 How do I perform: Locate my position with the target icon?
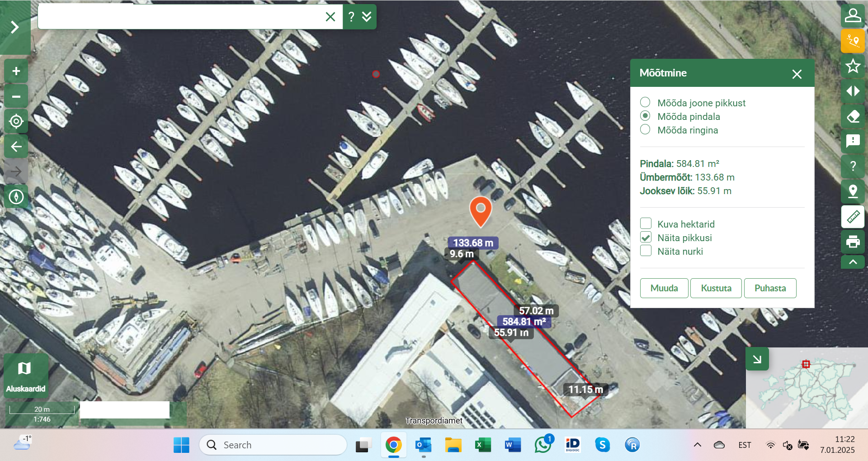coord(16,121)
